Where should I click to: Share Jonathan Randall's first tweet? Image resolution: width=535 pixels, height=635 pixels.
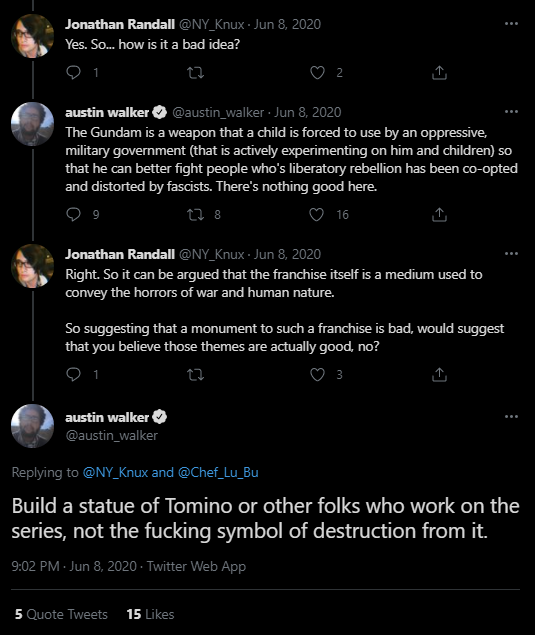439,72
